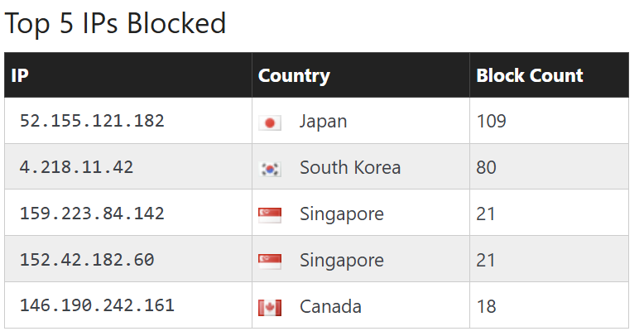Click the Japan flag icon

coord(270,122)
